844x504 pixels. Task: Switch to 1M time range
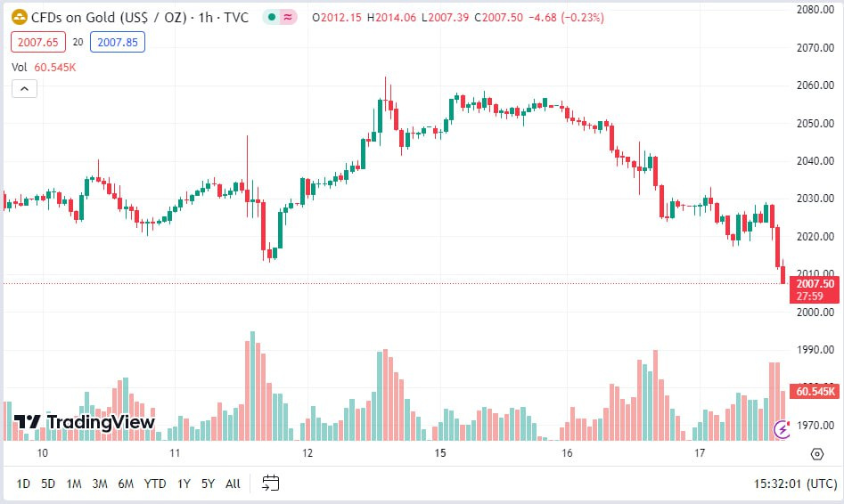pyautogui.click(x=74, y=484)
